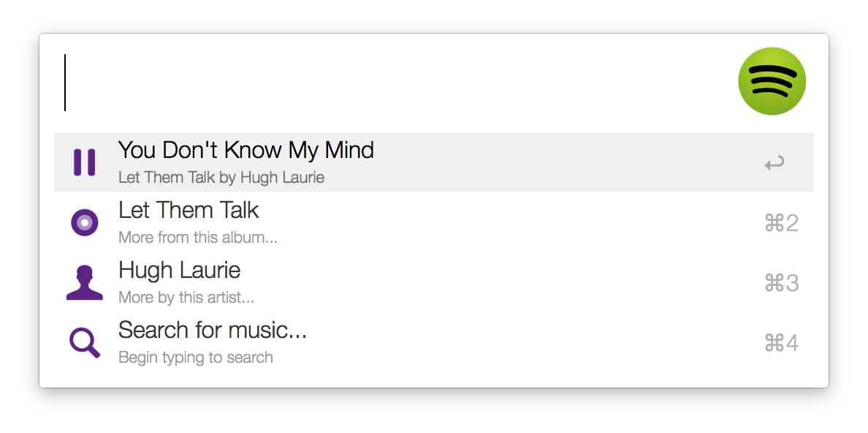The image size is (868, 433).
Task: Select the Search for music... item
Action: point(433,342)
